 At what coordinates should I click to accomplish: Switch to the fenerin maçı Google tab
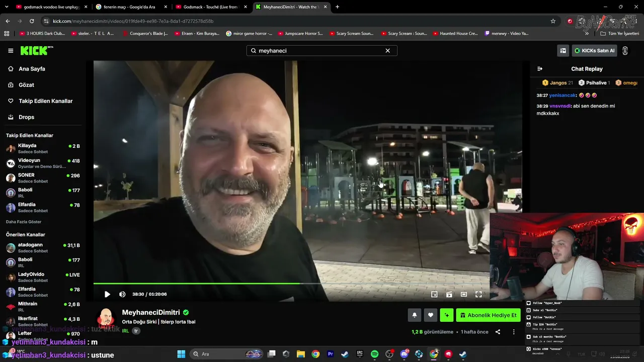click(132, 7)
